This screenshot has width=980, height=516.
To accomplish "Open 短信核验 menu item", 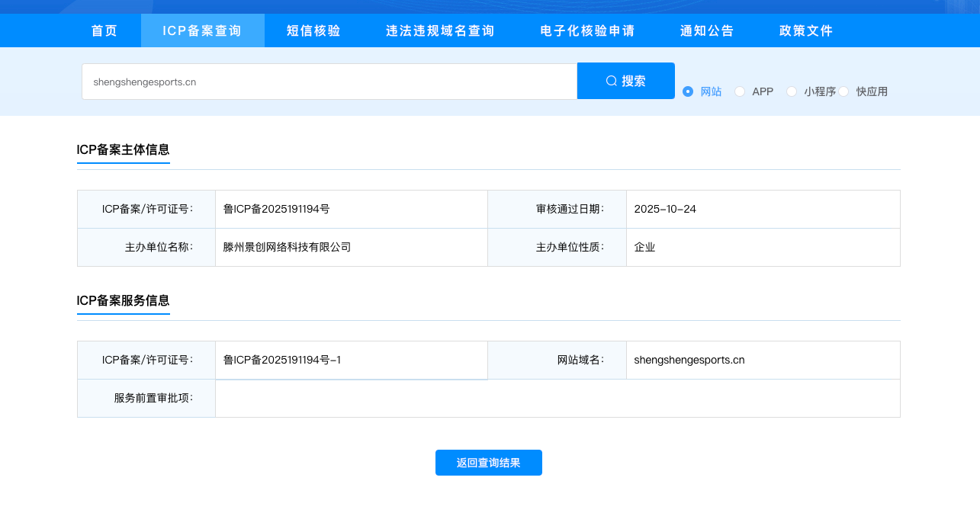I will pyautogui.click(x=313, y=30).
